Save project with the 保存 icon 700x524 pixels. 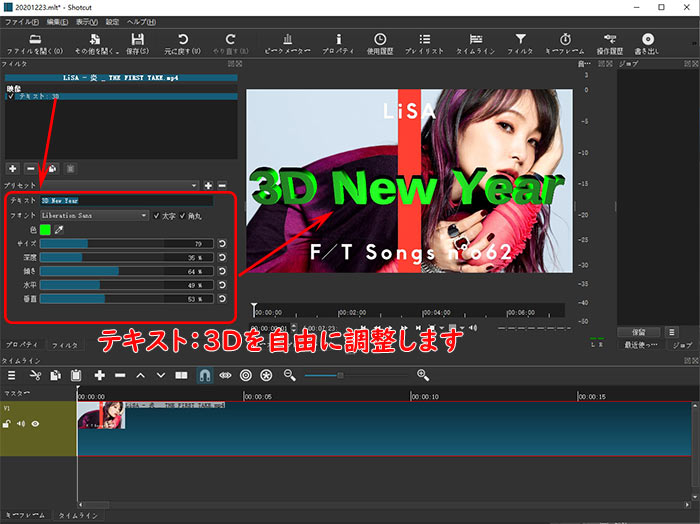pyautogui.click(x=138, y=44)
